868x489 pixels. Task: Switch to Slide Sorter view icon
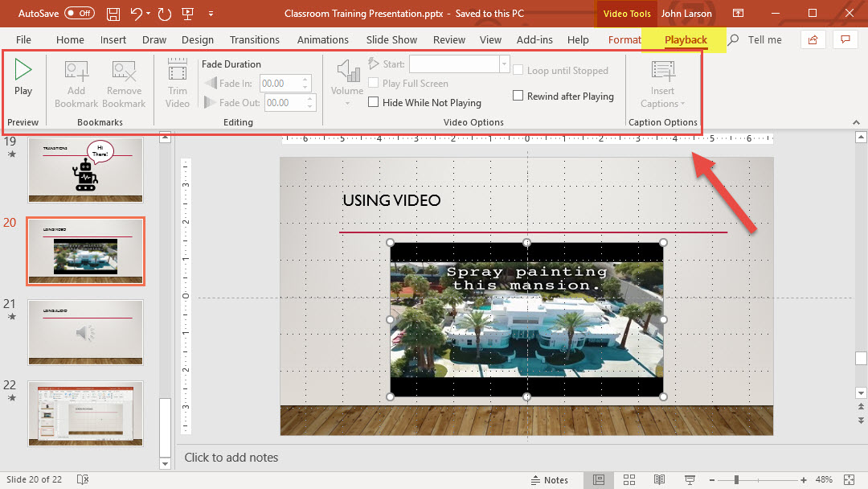click(628, 479)
